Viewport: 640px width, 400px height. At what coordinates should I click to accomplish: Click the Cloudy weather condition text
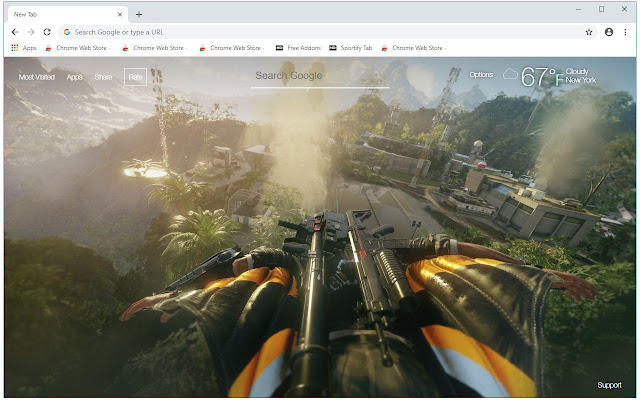click(577, 71)
